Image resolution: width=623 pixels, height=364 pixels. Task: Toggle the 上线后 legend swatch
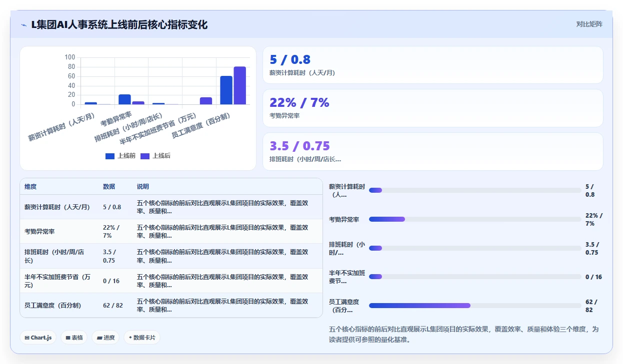[145, 156]
